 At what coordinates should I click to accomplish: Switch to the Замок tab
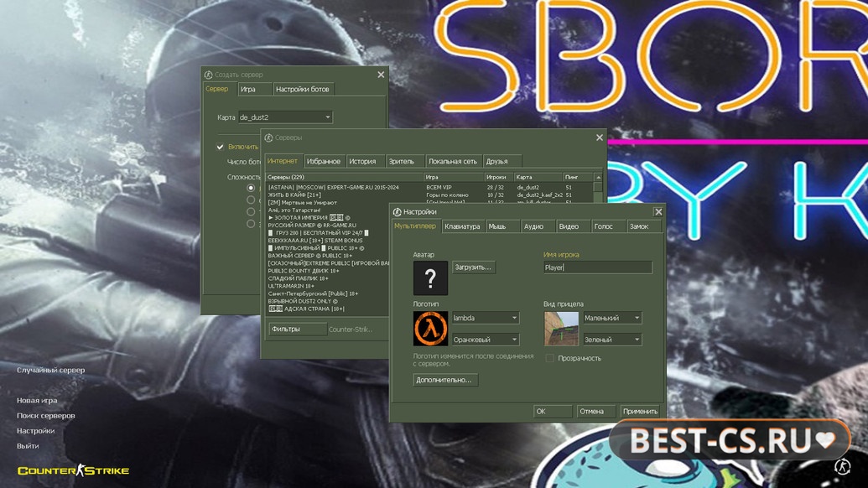coord(643,226)
